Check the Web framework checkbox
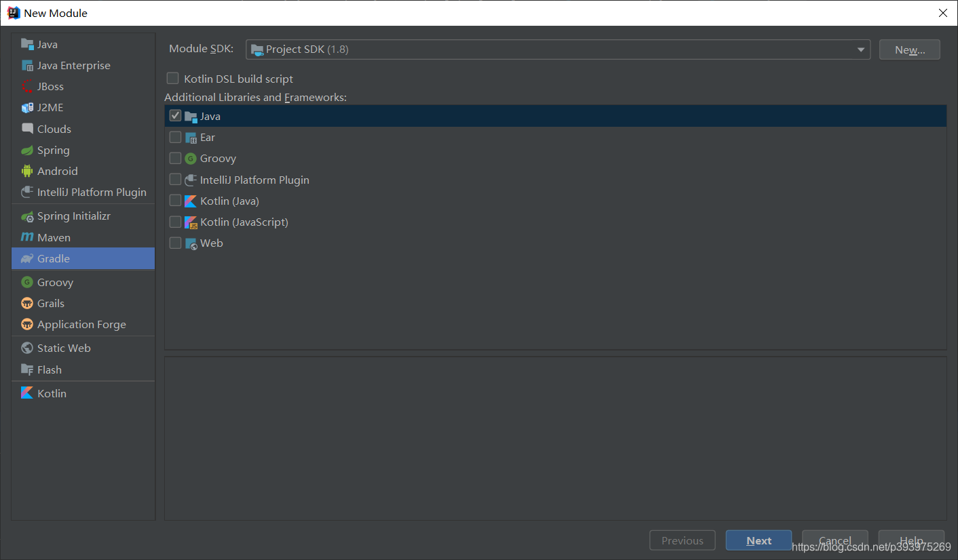Image resolution: width=958 pixels, height=560 pixels. pyautogui.click(x=175, y=243)
